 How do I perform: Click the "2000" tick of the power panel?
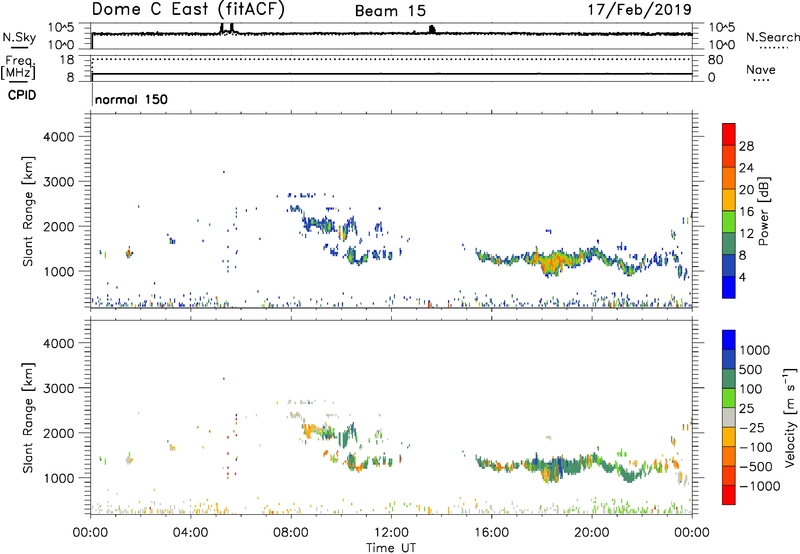pos(59,226)
